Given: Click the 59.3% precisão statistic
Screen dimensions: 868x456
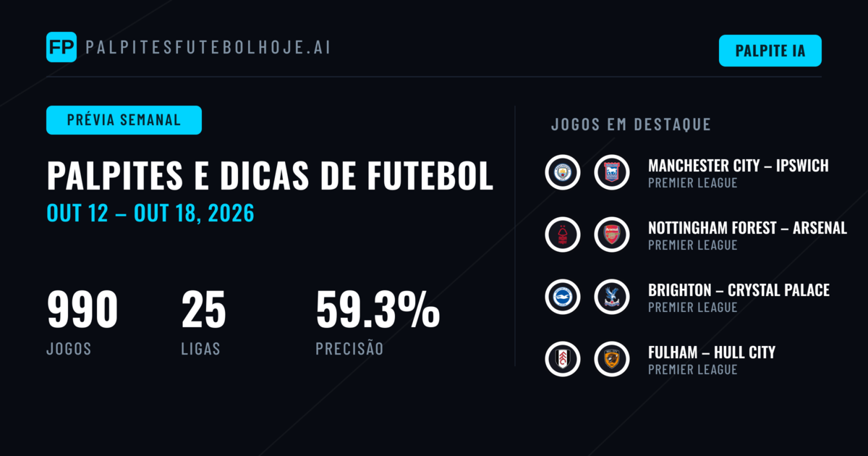Looking at the screenshot, I should click(x=378, y=322).
